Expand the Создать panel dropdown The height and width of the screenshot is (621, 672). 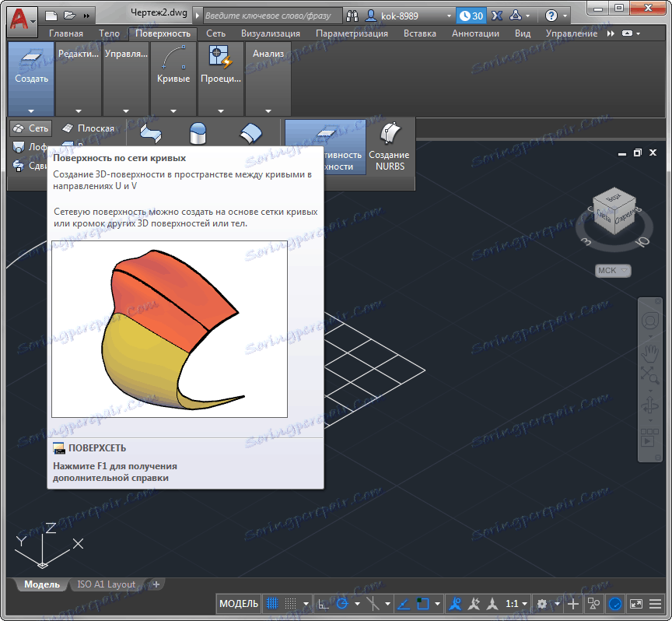coord(31,111)
